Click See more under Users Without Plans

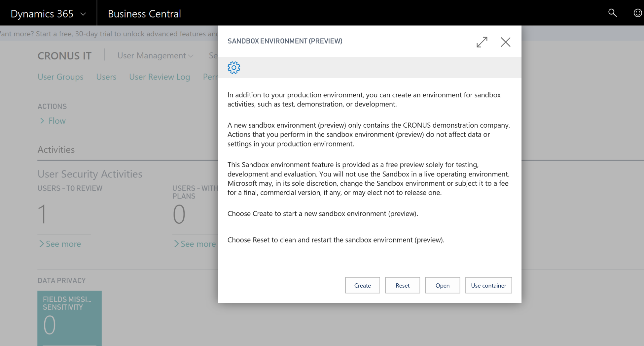195,244
